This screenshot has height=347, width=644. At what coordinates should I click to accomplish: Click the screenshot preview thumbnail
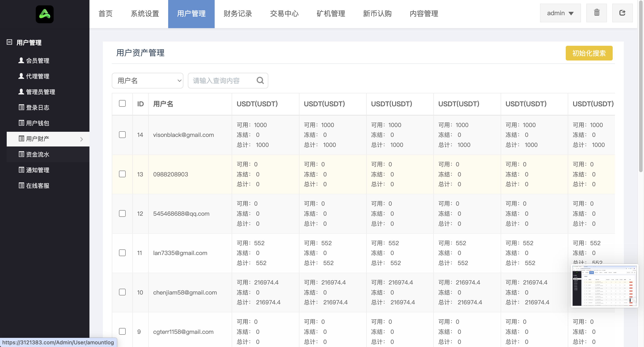click(604, 286)
